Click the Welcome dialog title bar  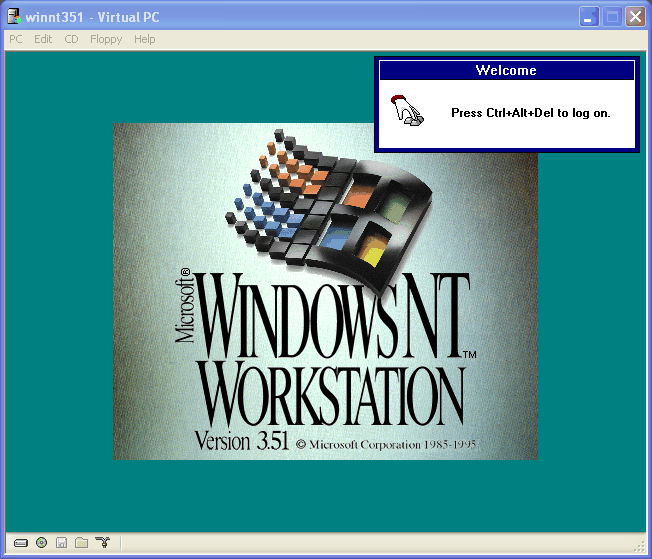pos(507,70)
